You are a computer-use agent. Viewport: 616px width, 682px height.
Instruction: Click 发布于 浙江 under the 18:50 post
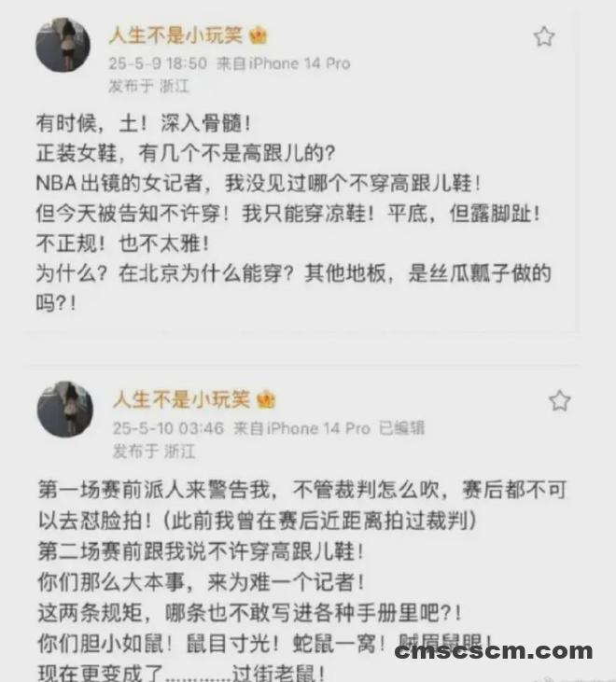pyautogui.click(x=148, y=86)
